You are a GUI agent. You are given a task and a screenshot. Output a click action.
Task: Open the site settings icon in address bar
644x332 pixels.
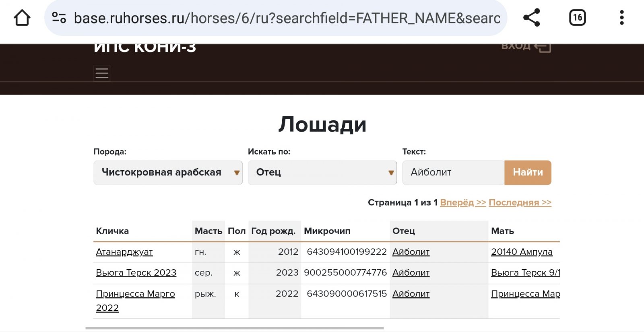coord(59,18)
